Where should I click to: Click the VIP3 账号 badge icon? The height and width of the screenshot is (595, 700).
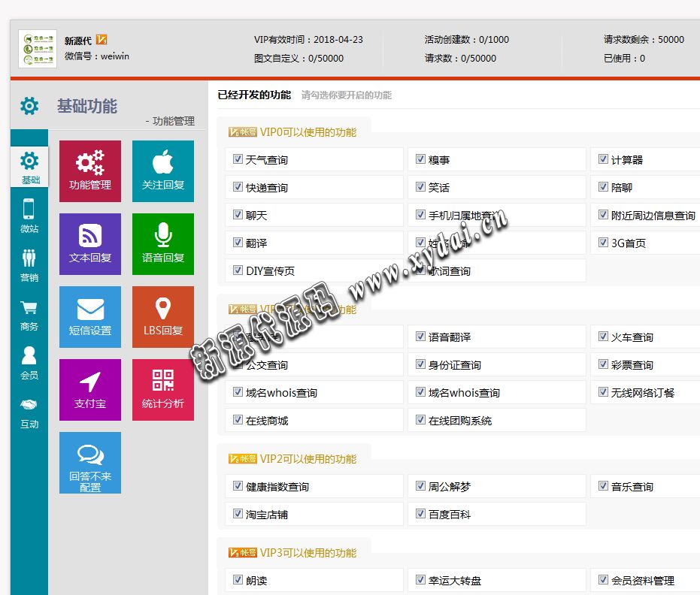(x=242, y=553)
